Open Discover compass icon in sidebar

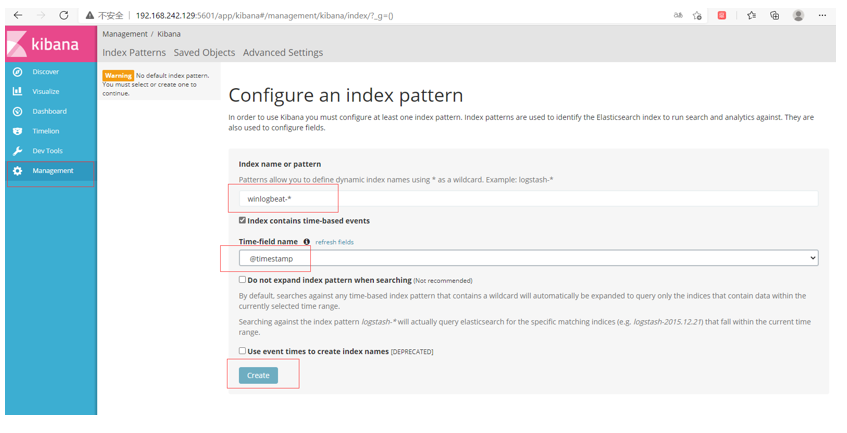17,72
